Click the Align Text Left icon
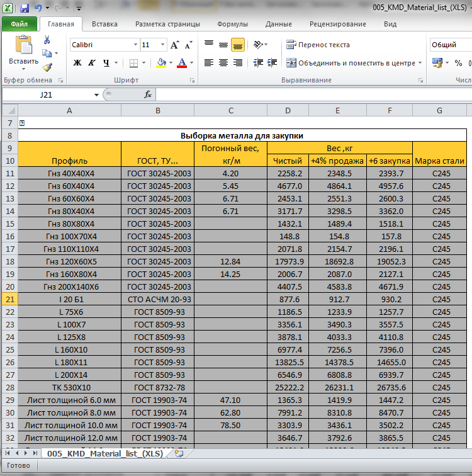The width and height of the screenshot is (472, 476). point(208,63)
